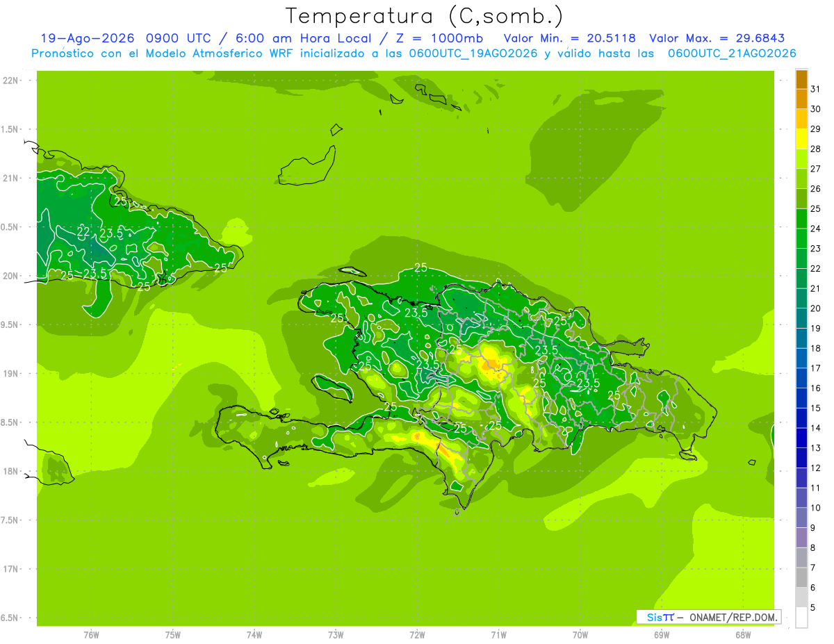This screenshot has height=644, width=834.
Task: Click the legend band between 28 and 29
Action: [x=801, y=139]
